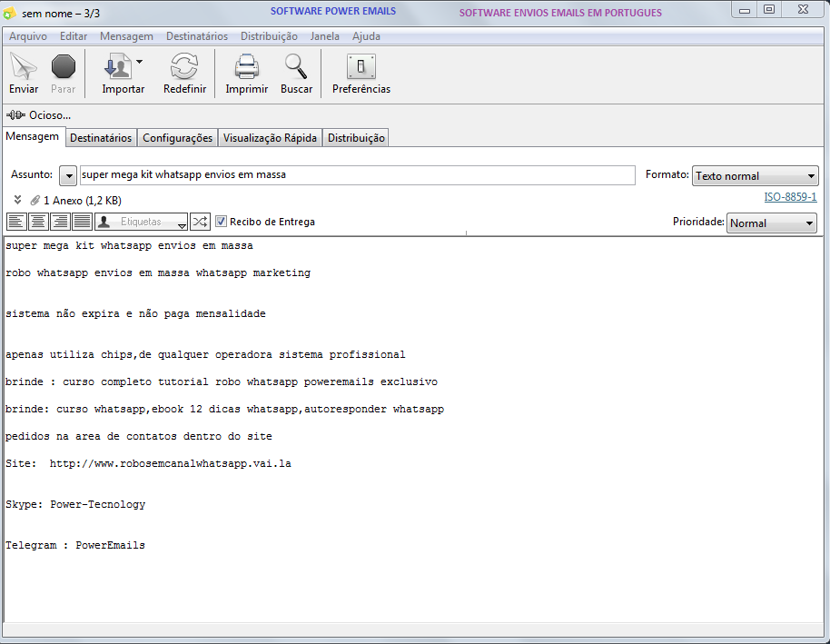The height and width of the screenshot is (644, 830).
Task: Click the app icon in title bar
Action: (x=9, y=14)
